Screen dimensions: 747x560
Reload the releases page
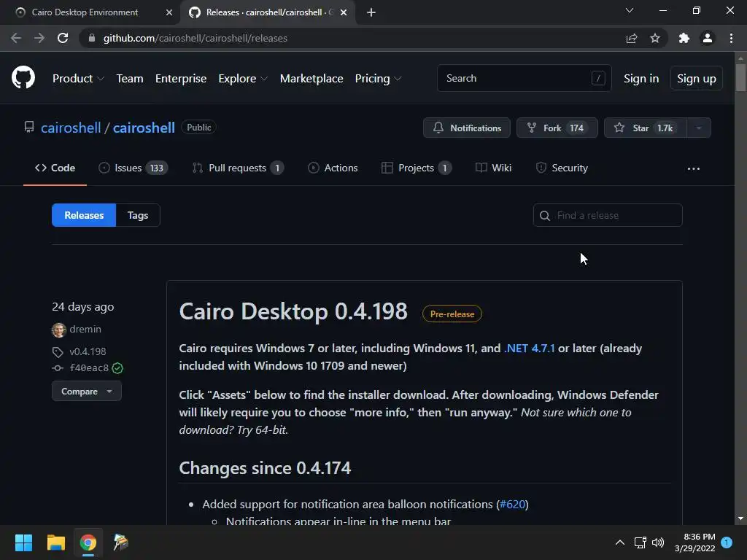63,38
